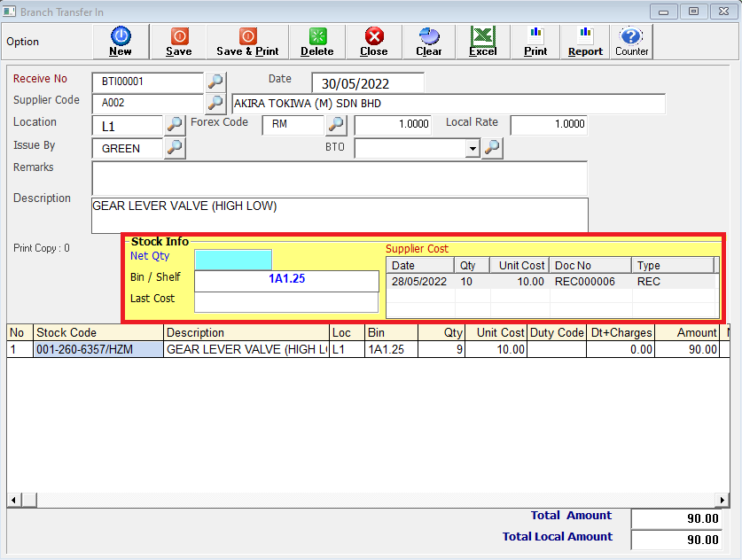Click the Supplier Code field A002

(148, 103)
